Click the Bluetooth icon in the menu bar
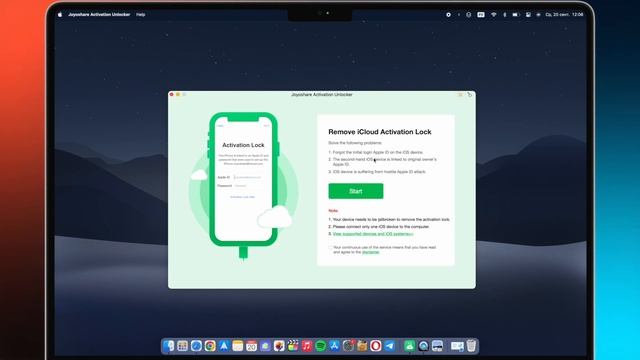The height and width of the screenshot is (360, 640). pos(504,15)
